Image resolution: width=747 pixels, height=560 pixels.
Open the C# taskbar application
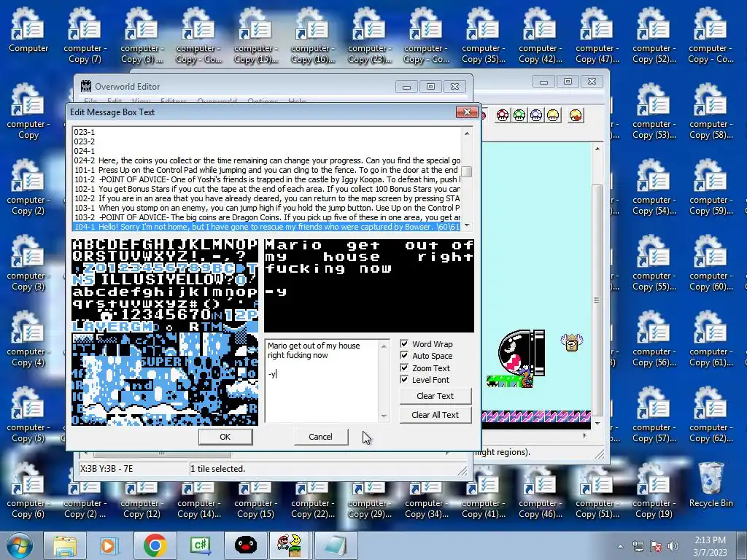(x=200, y=545)
